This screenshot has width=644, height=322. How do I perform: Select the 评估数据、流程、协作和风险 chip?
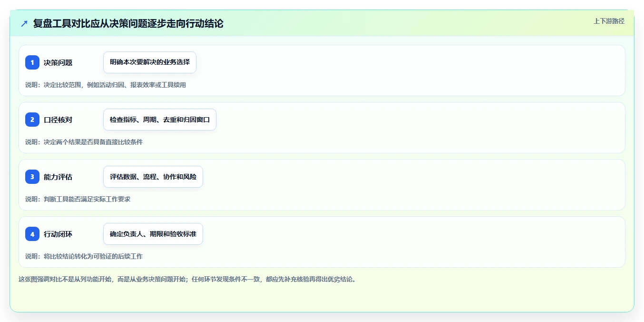(153, 177)
